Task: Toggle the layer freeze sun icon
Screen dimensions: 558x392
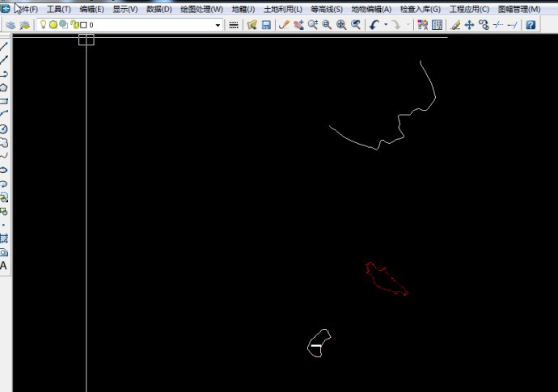Action: pos(53,25)
